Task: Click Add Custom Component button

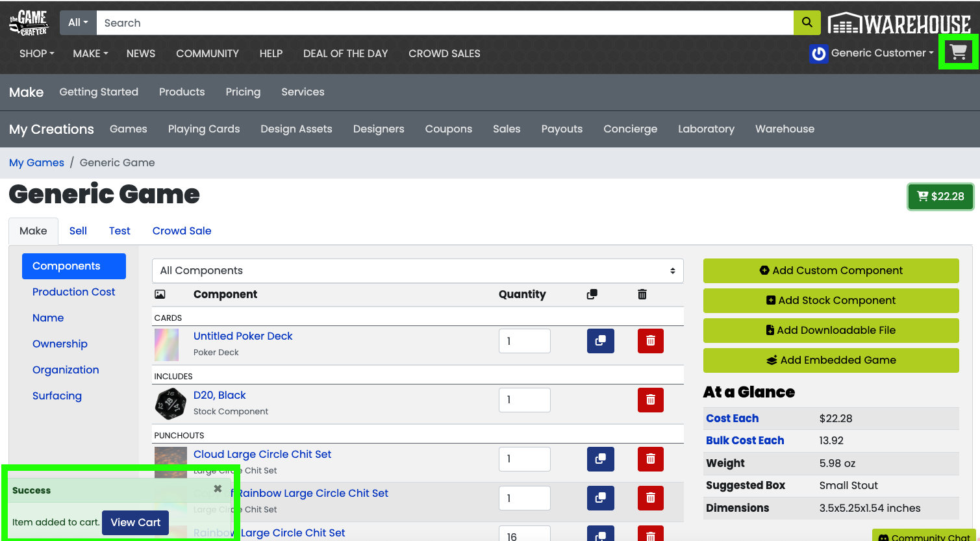Action: pos(831,271)
